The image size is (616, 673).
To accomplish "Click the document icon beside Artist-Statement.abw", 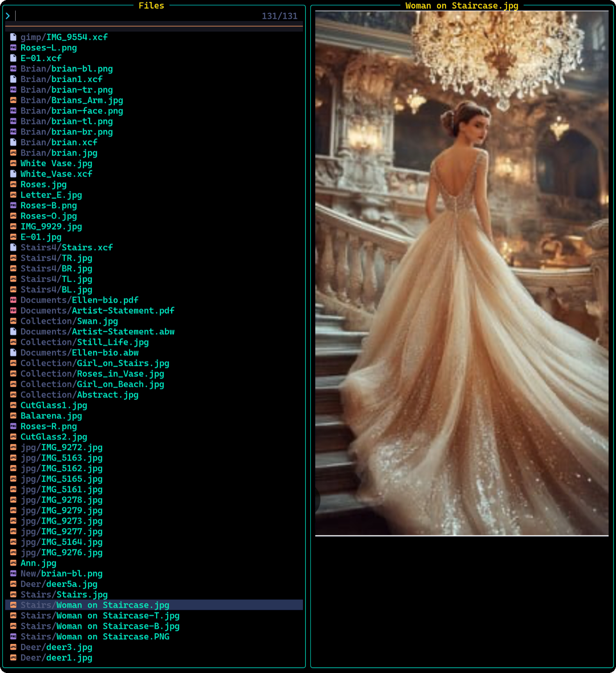I will point(13,331).
